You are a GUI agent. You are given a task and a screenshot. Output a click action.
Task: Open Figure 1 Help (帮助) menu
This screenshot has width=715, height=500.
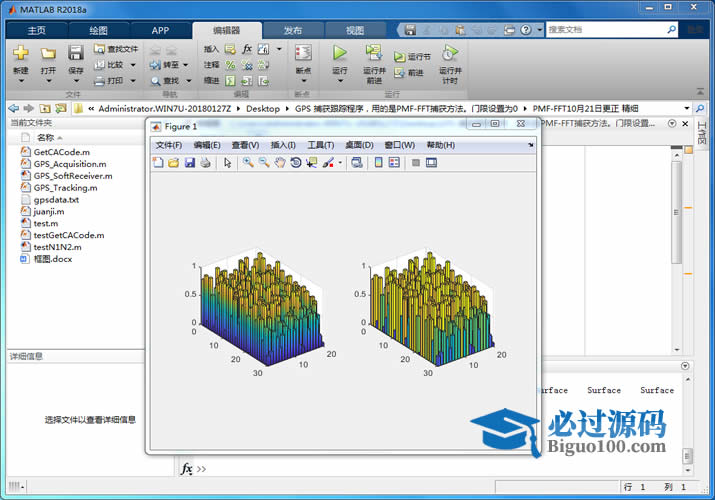(x=440, y=145)
